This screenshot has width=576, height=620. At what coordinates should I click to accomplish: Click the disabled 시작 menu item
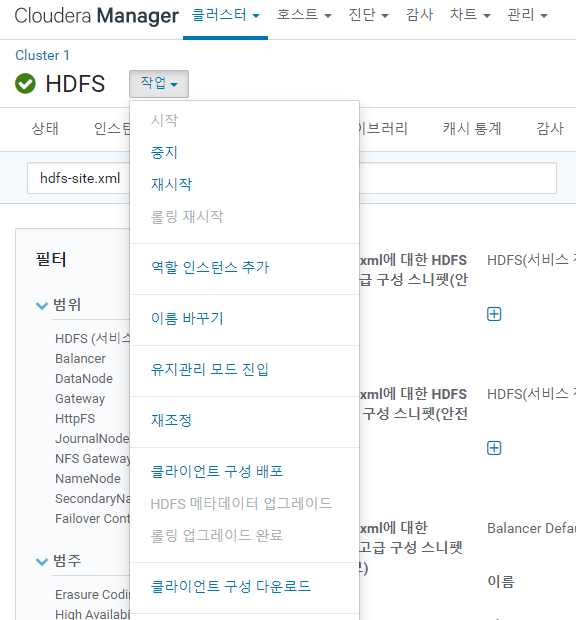(164, 120)
